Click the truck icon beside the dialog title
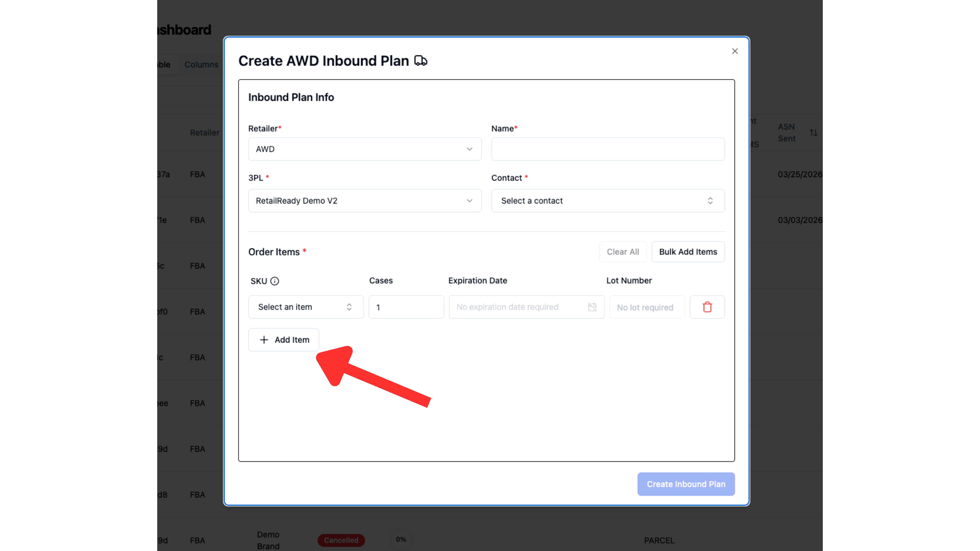 420,61
